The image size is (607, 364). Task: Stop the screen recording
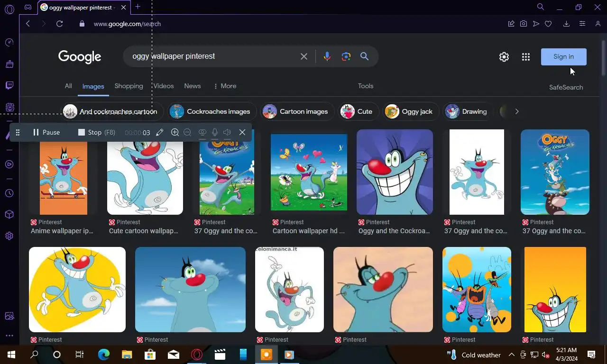pos(96,132)
